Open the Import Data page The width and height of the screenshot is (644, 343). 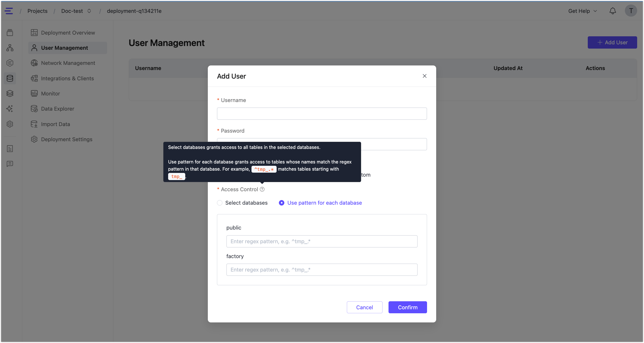click(x=68, y=124)
